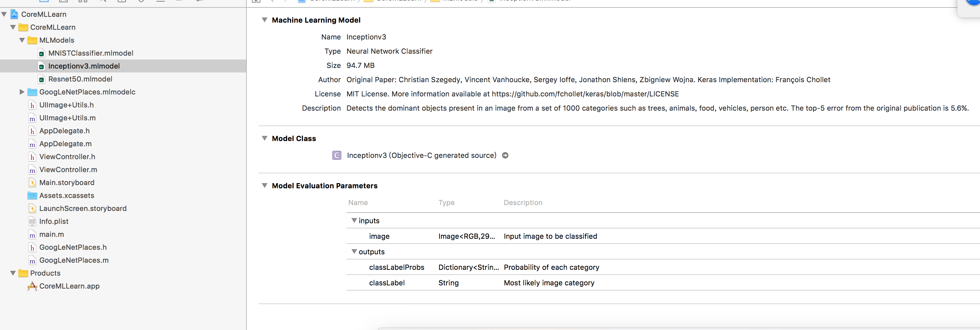The height and width of the screenshot is (330, 980).
Task: Open Inceptionv3 Objective-C generated source link
Action: pyautogui.click(x=422, y=156)
